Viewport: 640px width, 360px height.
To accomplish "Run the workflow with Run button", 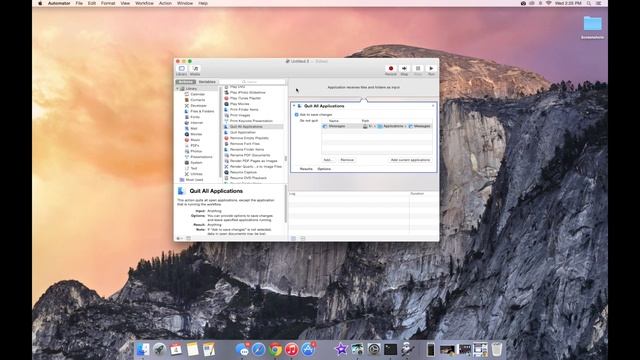I will click(x=431, y=70).
